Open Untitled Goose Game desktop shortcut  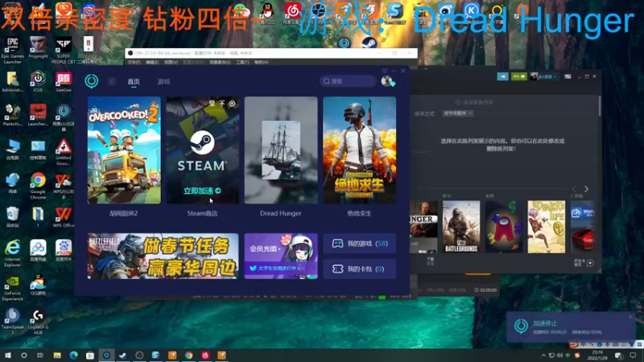coord(64,152)
